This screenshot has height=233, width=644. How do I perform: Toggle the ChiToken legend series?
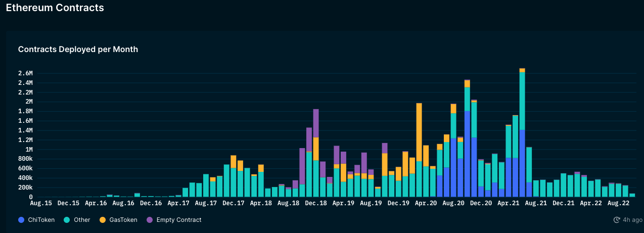36,220
